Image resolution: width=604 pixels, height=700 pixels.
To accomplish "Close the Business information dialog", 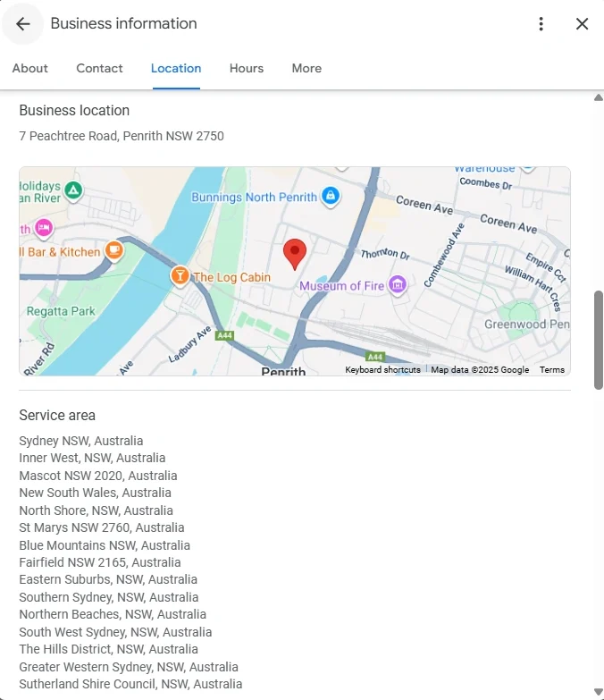I will tap(582, 23).
